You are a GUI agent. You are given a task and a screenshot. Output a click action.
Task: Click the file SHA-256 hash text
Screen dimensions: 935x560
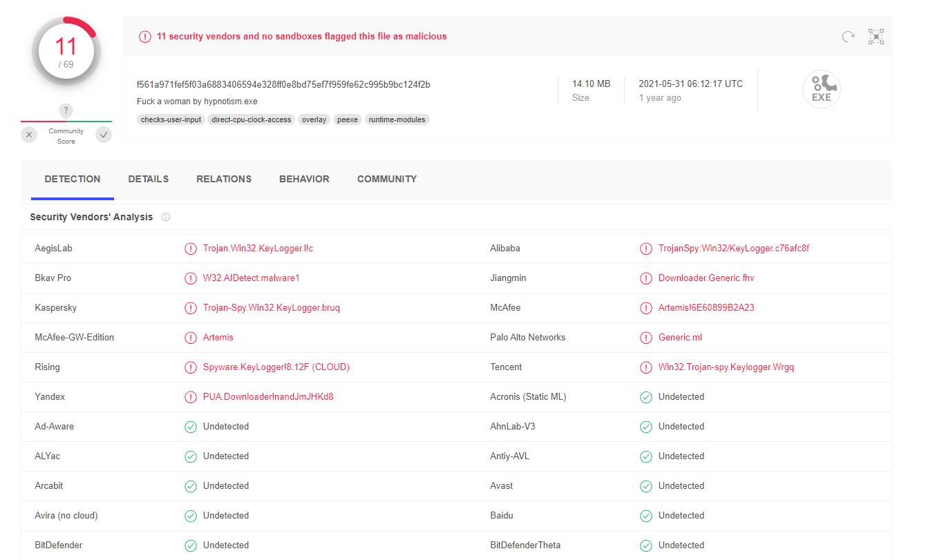[283, 84]
